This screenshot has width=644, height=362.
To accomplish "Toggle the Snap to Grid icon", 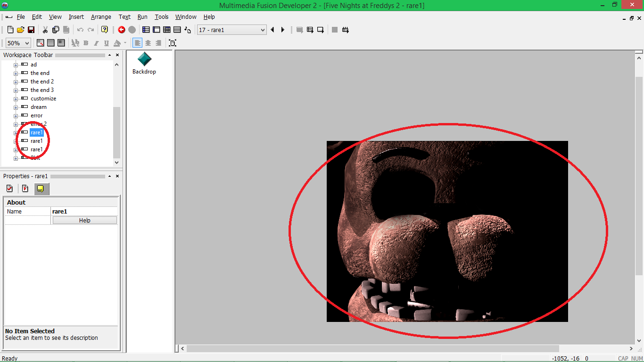I will click(61, 43).
